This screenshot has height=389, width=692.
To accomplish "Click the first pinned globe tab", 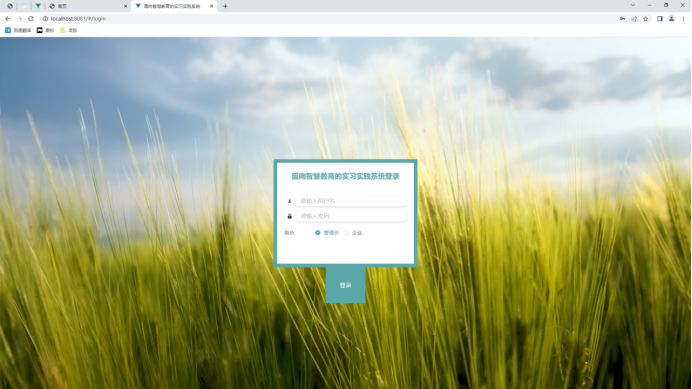I will click(x=10, y=6).
